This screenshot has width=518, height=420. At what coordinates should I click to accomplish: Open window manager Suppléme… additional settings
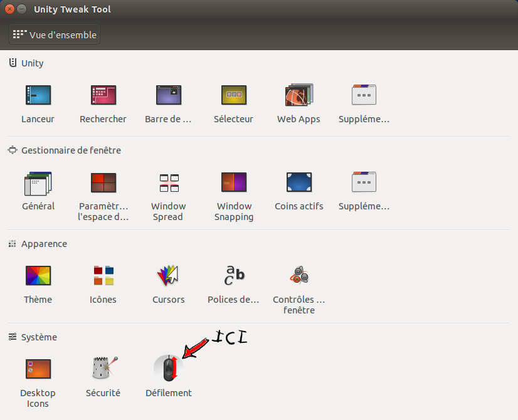[364, 191]
